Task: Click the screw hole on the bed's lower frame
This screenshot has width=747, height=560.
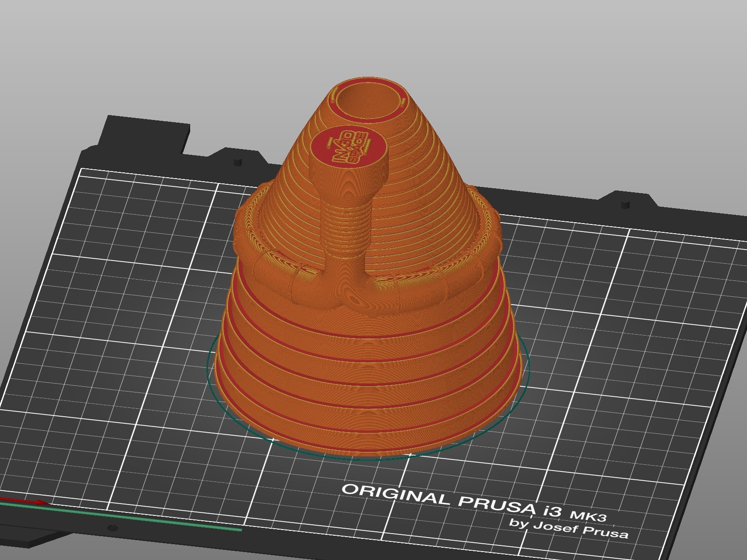Action: (113, 528)
